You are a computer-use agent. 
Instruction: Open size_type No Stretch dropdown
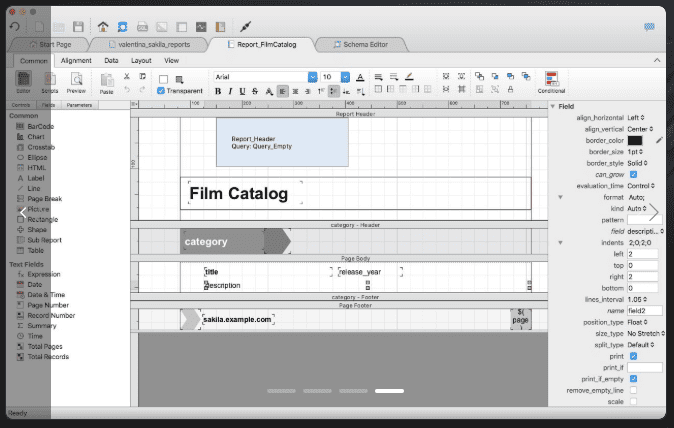pyautogui.click(x=646, y=333)
